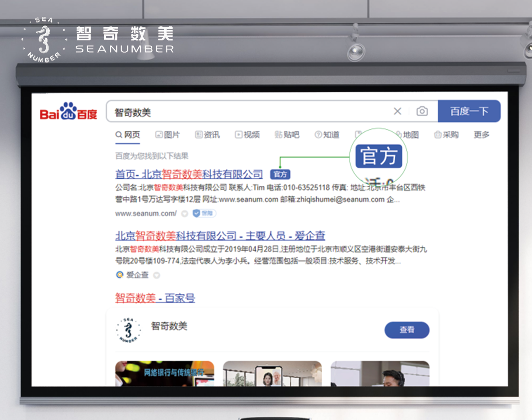
Task: Open the 贴吧 tab
Action: pyautogui.click(x=287, y=135)
